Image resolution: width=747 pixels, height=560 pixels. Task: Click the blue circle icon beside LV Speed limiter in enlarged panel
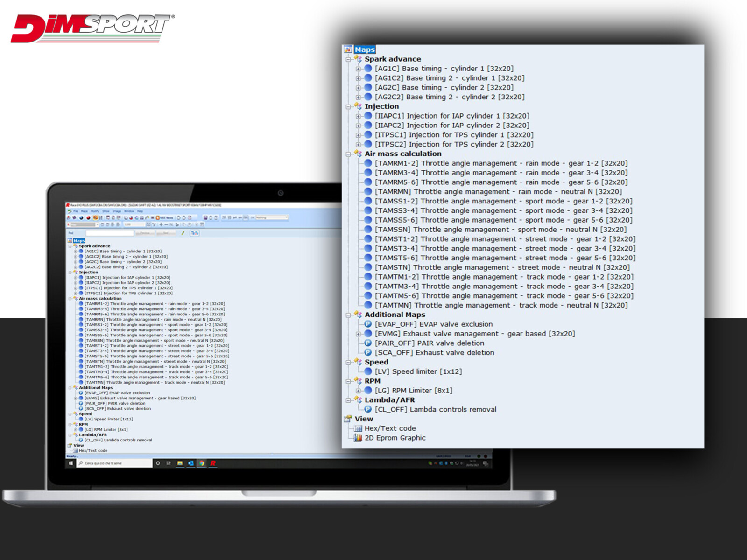click(368, 371)
